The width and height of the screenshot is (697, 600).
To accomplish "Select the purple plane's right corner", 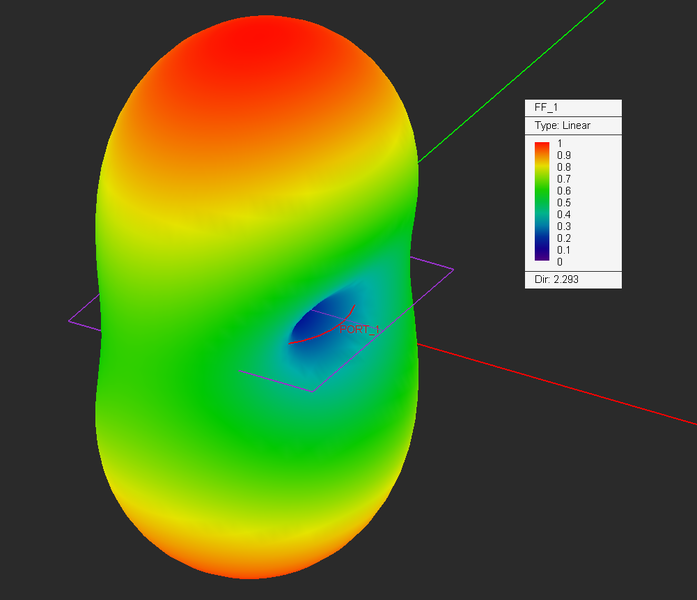I will tap(452, 269).
